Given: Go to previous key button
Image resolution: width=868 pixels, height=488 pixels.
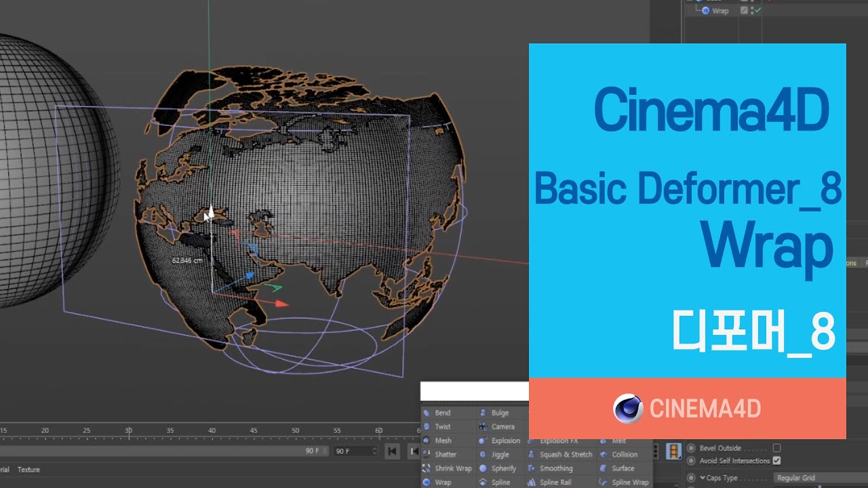Looking at the screenshot, I should [x=413, y=451].
